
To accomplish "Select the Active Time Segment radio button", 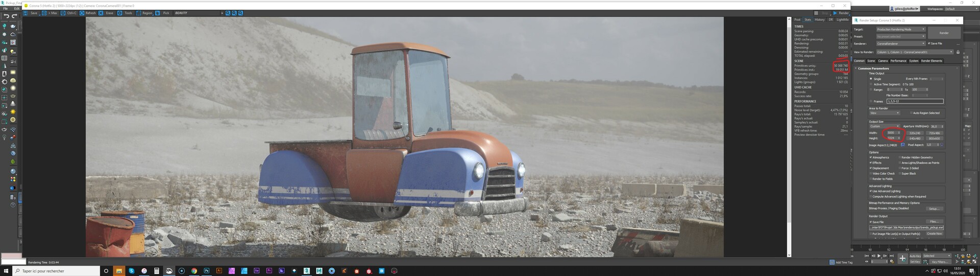I will [x=871, y=84].
